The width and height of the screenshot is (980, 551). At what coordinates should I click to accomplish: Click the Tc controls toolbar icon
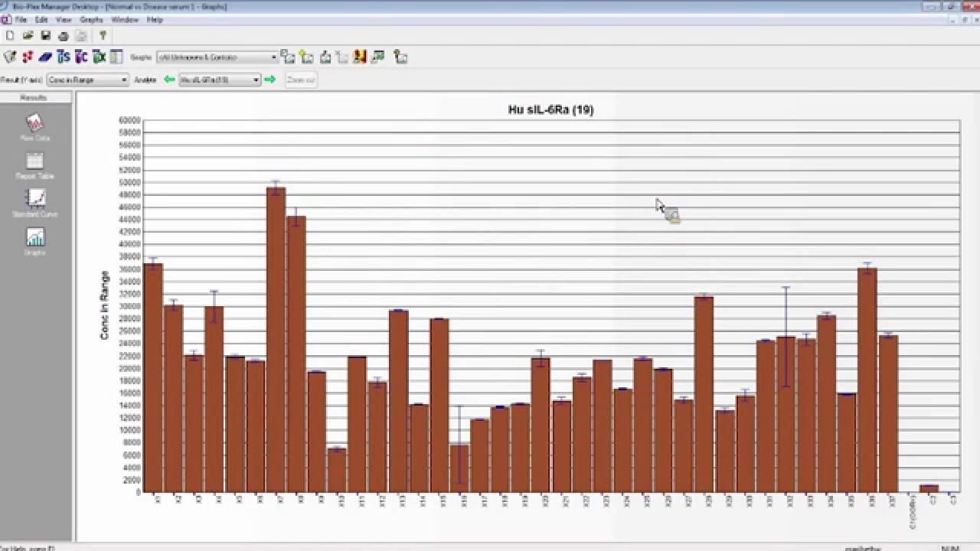80,57
